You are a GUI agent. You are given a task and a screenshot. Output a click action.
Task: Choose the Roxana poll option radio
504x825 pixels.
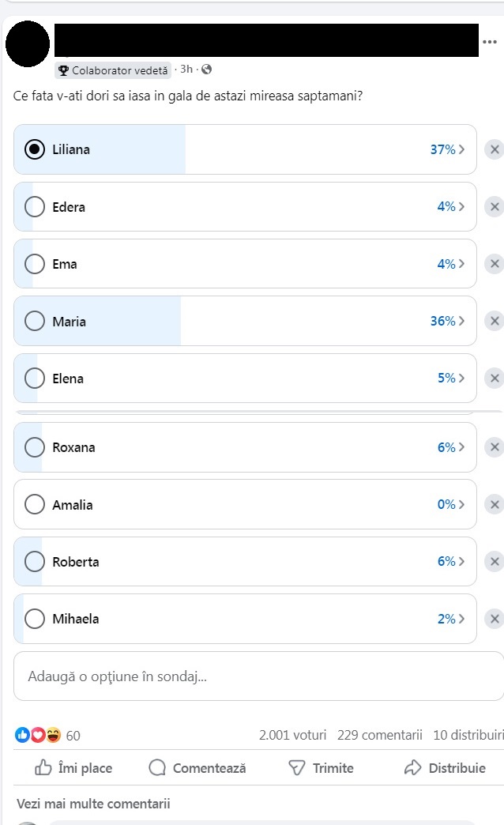(35, 447)
